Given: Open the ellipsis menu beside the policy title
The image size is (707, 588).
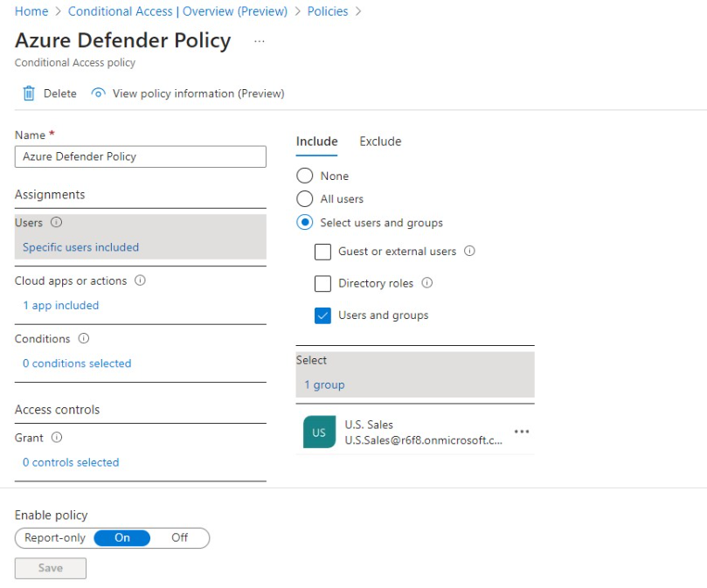Looking at the screenshot, I should tap(260, 41).
